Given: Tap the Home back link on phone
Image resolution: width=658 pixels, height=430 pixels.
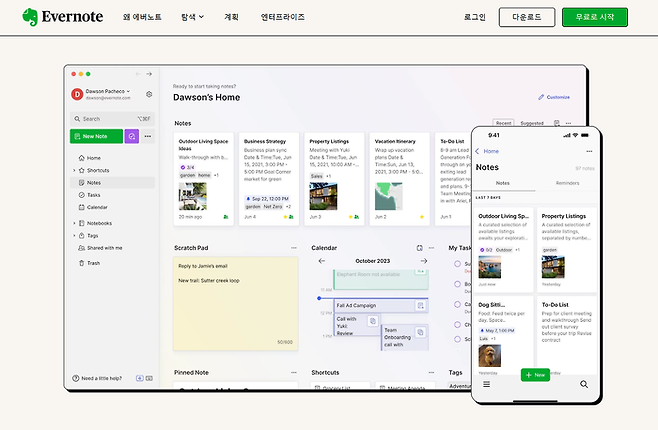Looking at the screenshot, I should tap(487, 151).
